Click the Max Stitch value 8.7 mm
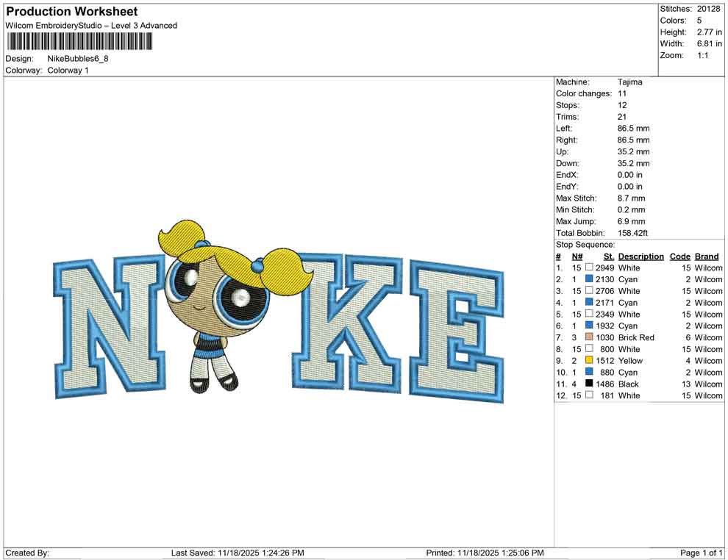The width and height of the screenshot is (728, 560). (632, 198)
